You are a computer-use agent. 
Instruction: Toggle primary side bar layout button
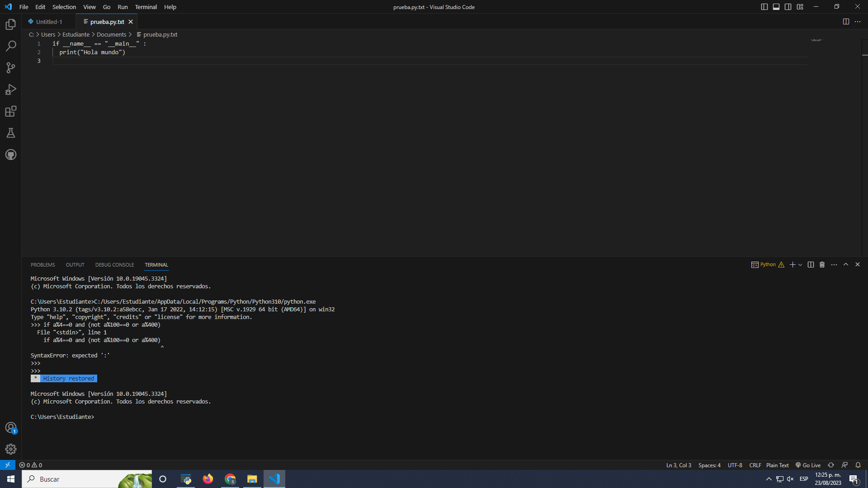[x=764, y=7]
